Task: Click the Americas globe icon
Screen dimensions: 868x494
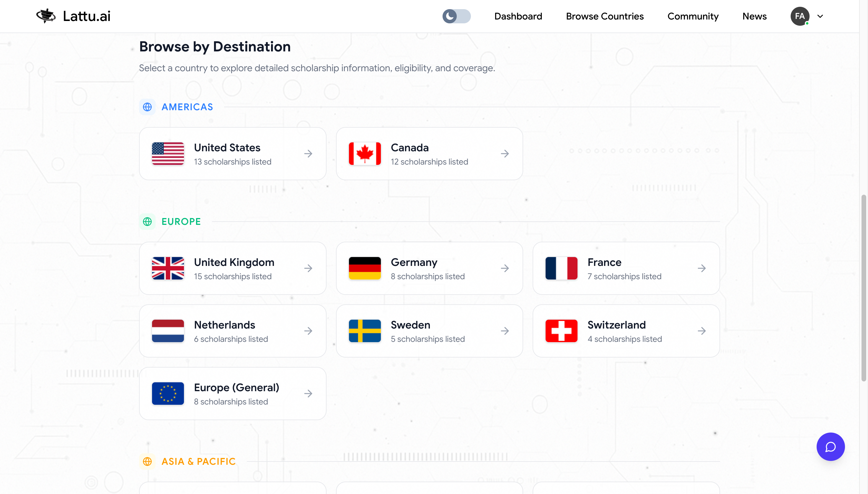Action: pos(147,107)
